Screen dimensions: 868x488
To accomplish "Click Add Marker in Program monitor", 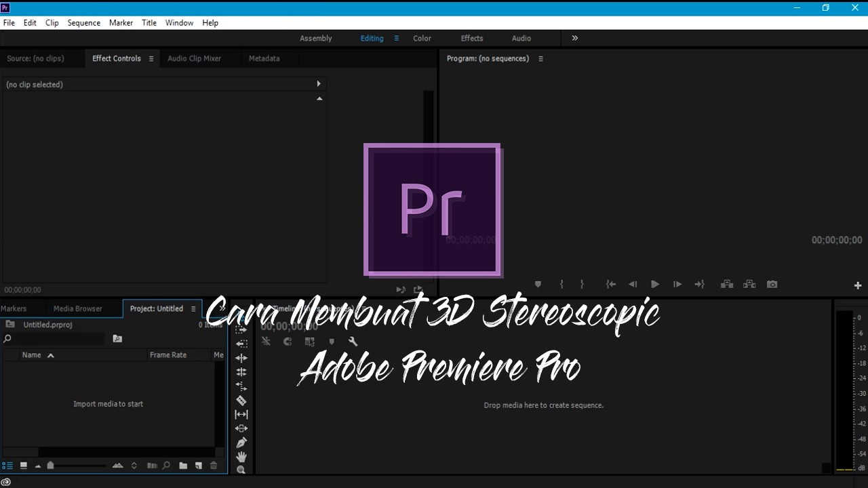I will 538,285.
